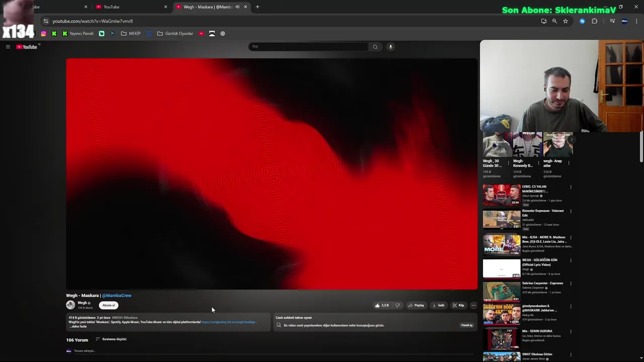
Task: Open options menu for Sabrina Carpenter - Espresso
Action: (571, 284)
